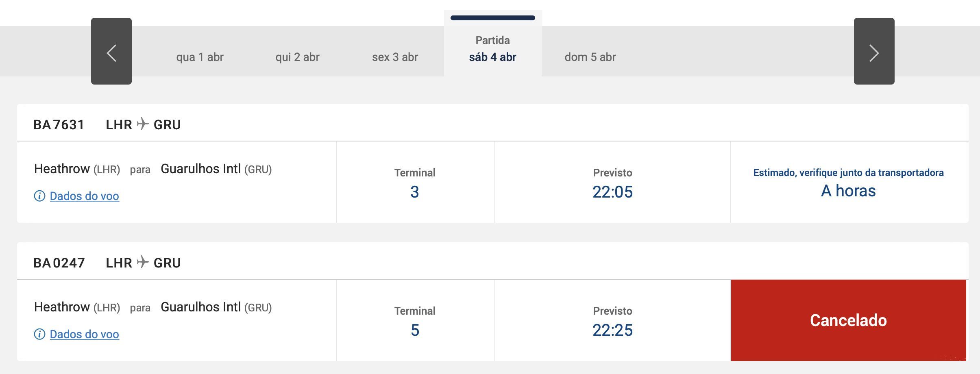Click info icon beside BA0247 flight data
The height and width of the screenshot is (374, 980).
[x=39, y=334]
